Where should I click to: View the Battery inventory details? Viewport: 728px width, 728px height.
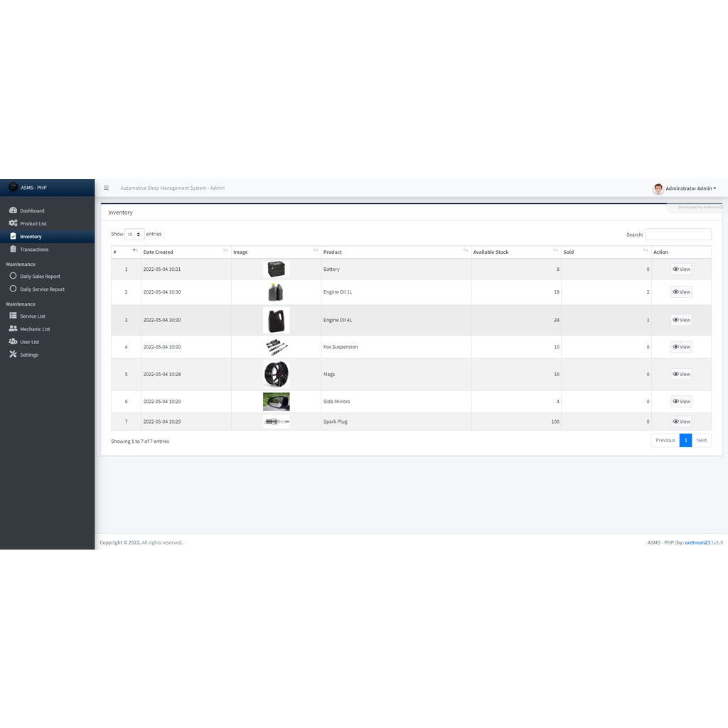point(681,269)
